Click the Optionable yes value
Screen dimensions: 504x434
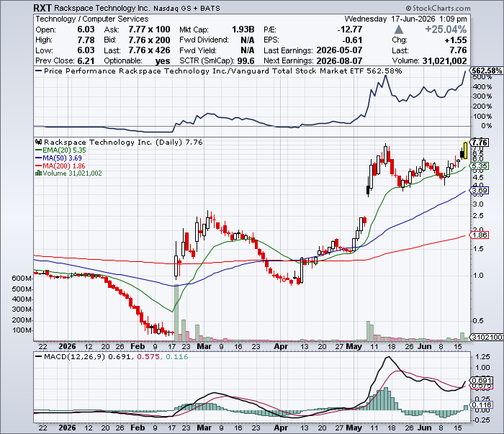click(x=163, y=61)
